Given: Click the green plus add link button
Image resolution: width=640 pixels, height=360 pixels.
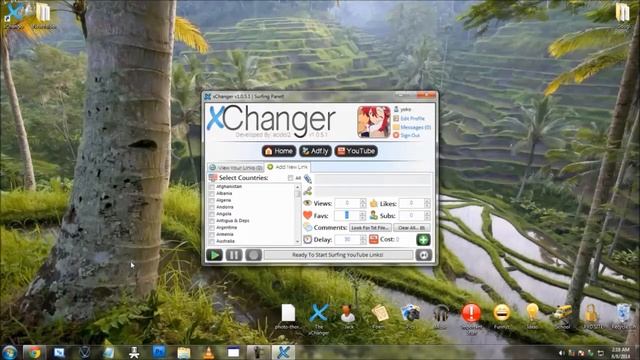Looking at the screenshot, I should (x=423, y=240).
